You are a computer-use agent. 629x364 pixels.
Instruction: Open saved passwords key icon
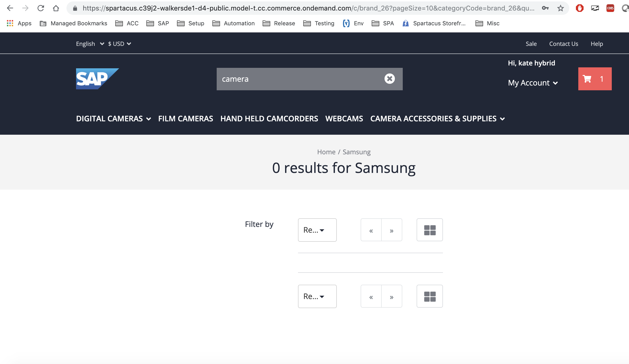pos(545,8)
